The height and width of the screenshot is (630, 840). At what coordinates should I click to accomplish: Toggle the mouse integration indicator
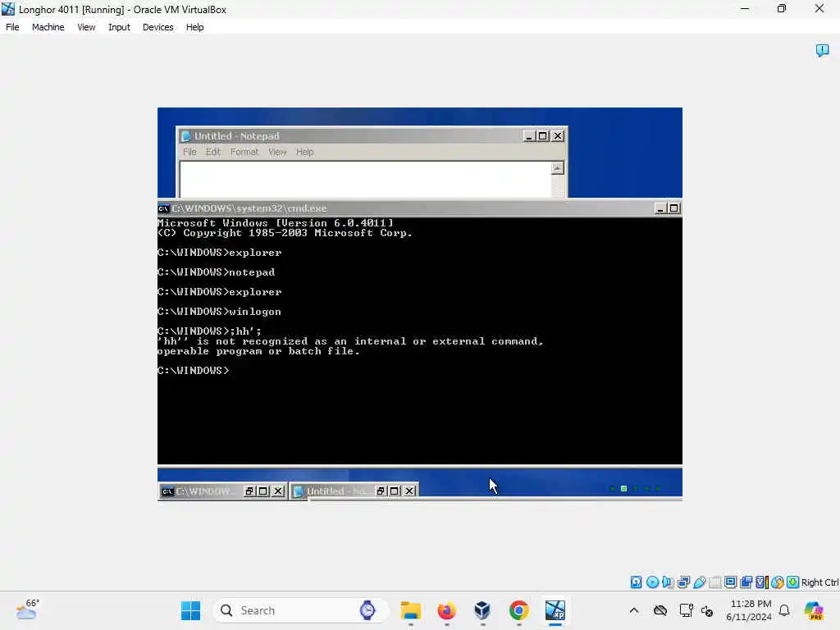tap(778, 582)
